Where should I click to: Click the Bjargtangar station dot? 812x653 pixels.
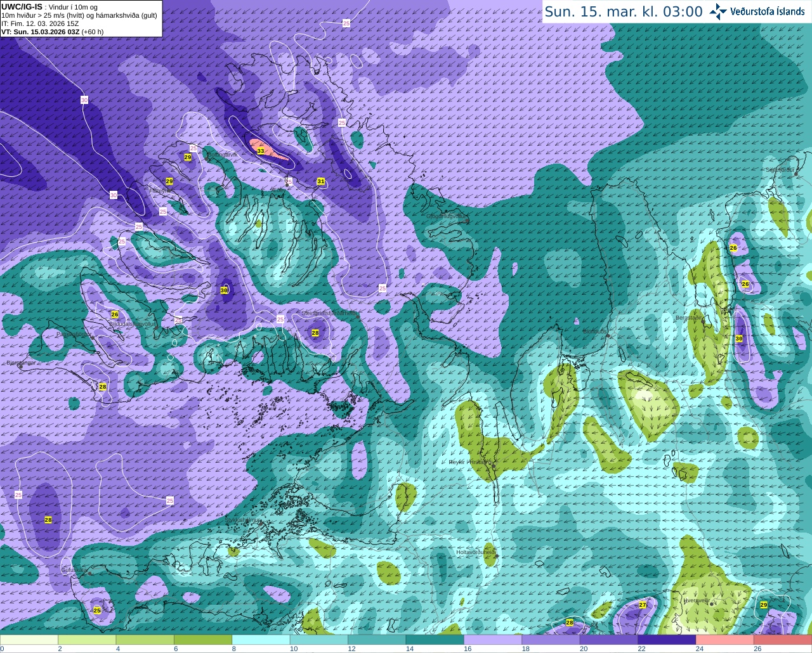point(21,366)
